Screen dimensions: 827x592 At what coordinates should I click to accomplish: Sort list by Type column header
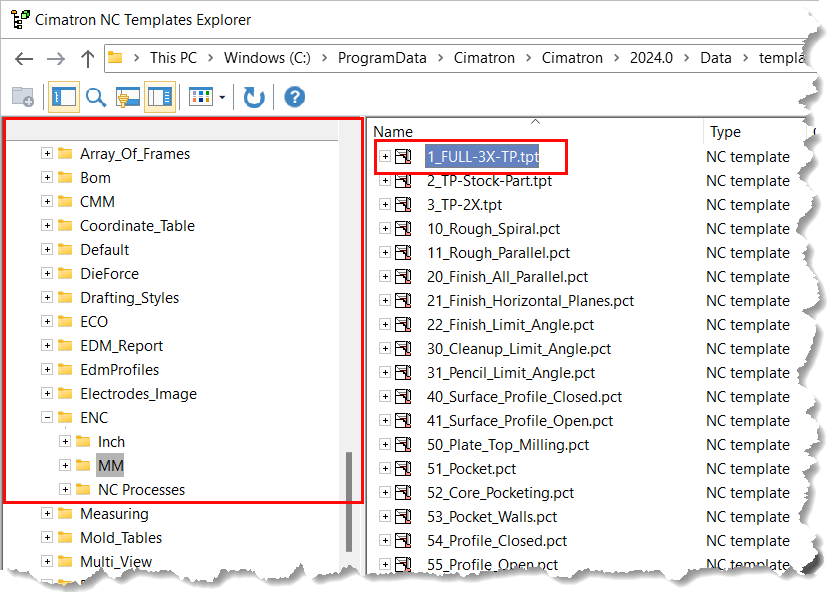(725, 131)
